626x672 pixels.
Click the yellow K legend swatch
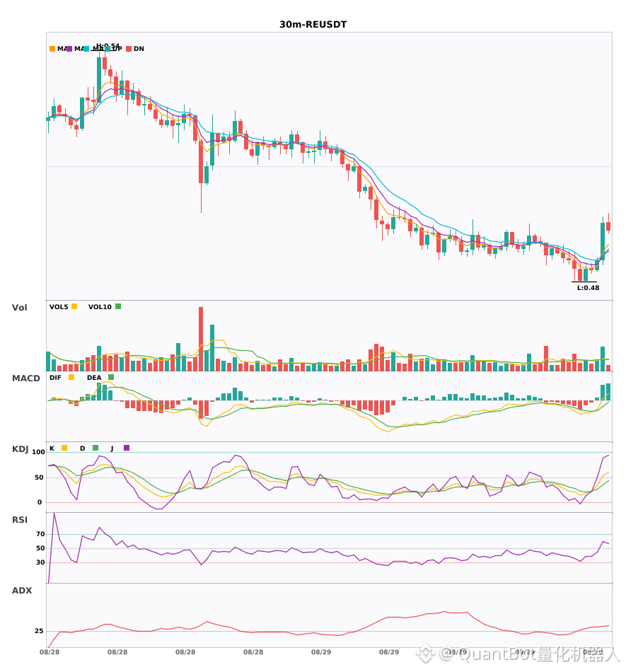64,448
